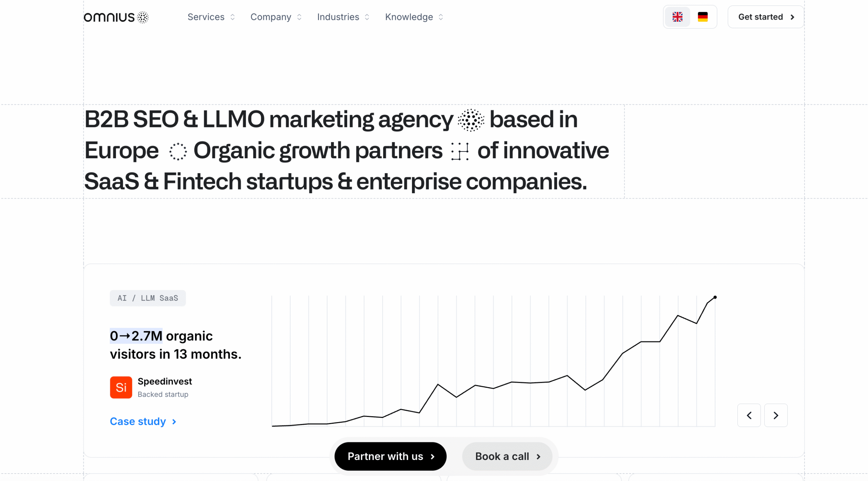
Task: Click the chart line's end point dot
Action: tap(715, 297)
